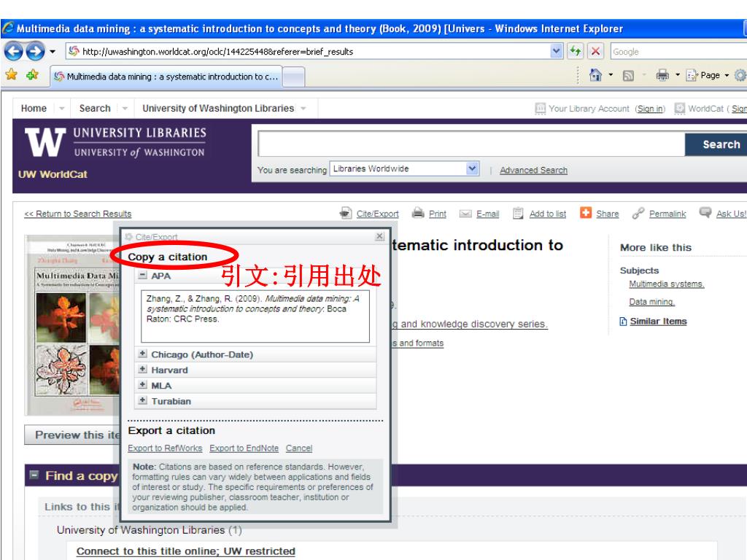Click the Home page house icon
The image size is (747, 560).
(595, 75)
